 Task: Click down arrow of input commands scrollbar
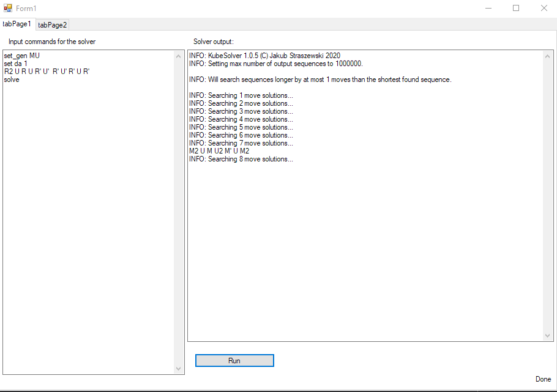pos(179,369)
